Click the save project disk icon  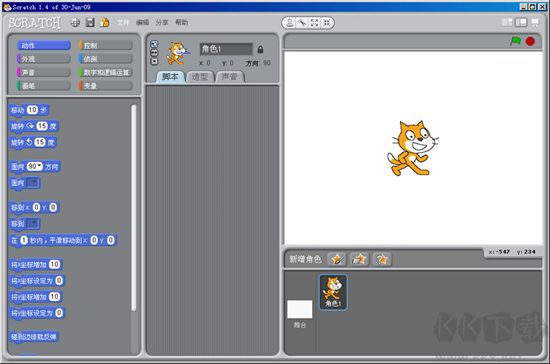click(x=90, y=23)
